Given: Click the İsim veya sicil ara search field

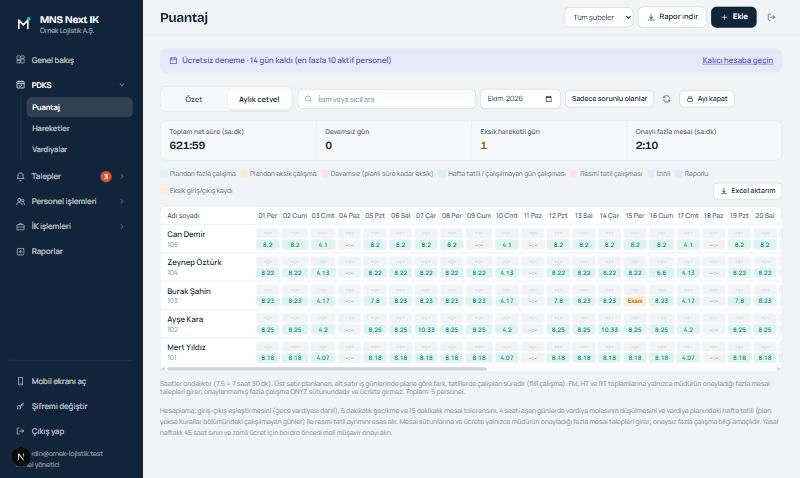Looking at the screenshot, I should pyautogui.click(x=387, y=99).
